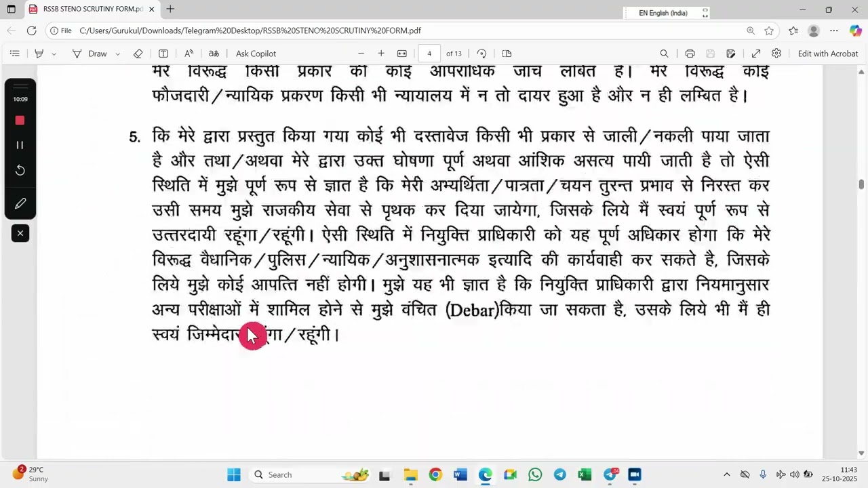Start Read aloud
This screenshot has height=488, width=868.
pos(189,54)
